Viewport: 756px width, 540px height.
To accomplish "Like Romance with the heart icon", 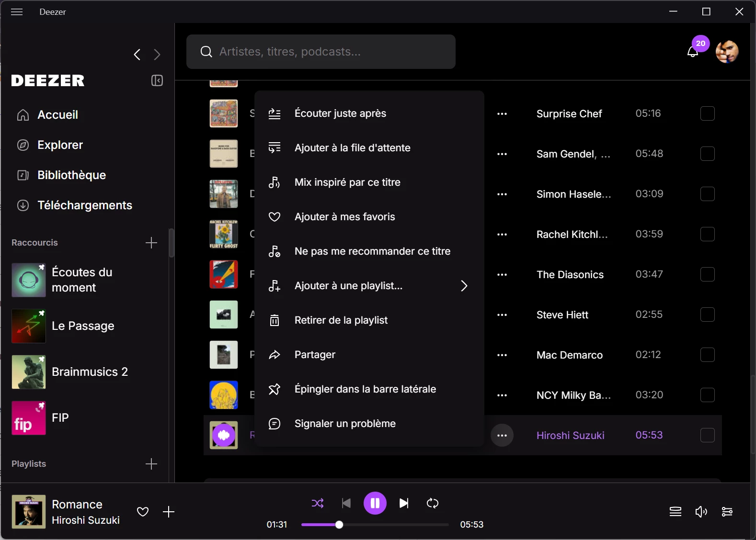I will click(143, 512).
